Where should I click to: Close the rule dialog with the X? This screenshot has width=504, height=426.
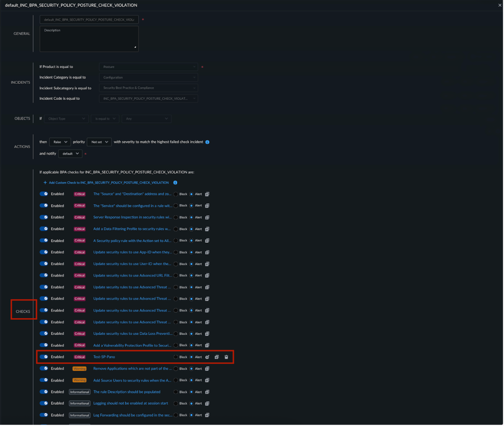[500, 5]
